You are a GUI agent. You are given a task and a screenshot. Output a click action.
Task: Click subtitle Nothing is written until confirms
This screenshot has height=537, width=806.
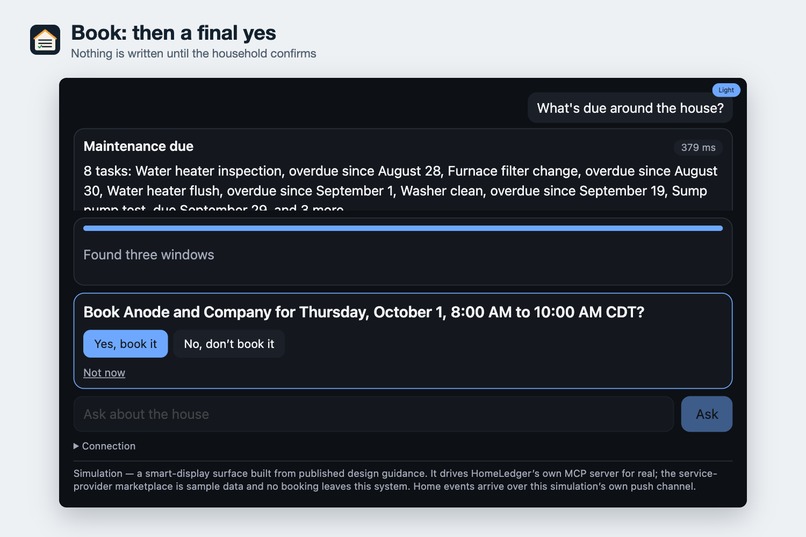[x=193, y=53]
